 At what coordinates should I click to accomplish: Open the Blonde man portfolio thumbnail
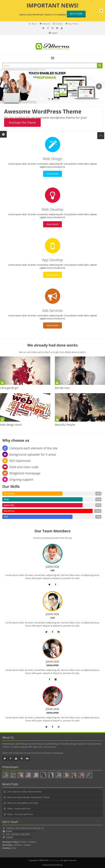80,370
